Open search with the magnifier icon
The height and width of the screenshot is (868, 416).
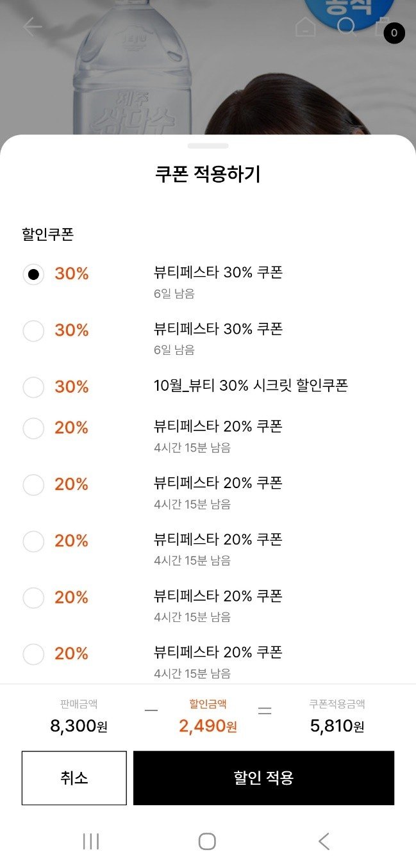[x=346, y=27]
